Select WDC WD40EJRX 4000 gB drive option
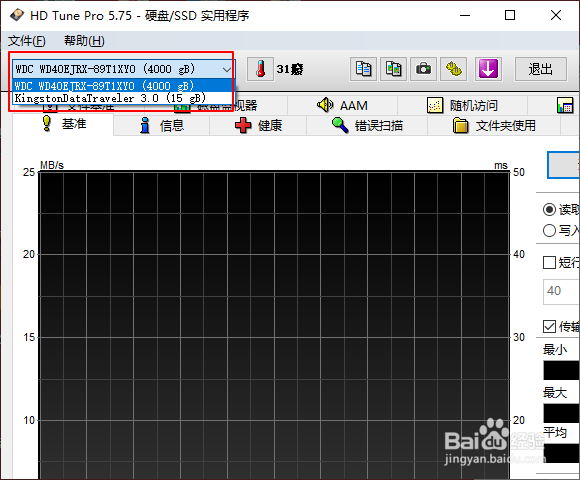This screenshot has height=480, width=580. (122, 86)
